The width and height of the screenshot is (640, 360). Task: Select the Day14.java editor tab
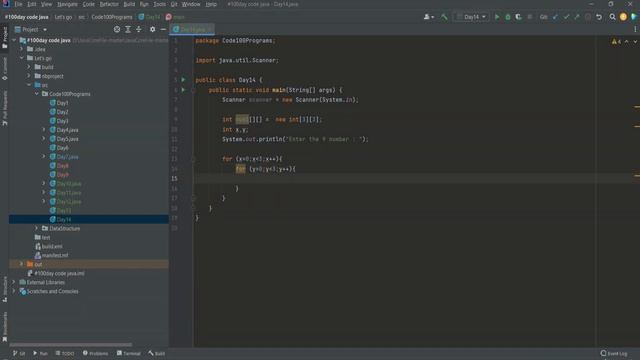[x=192, y=29]
